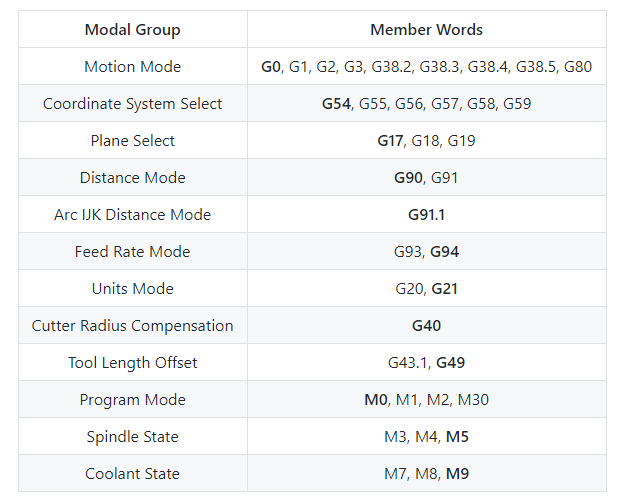Select the Units Mode row label

tap(132, 289)
